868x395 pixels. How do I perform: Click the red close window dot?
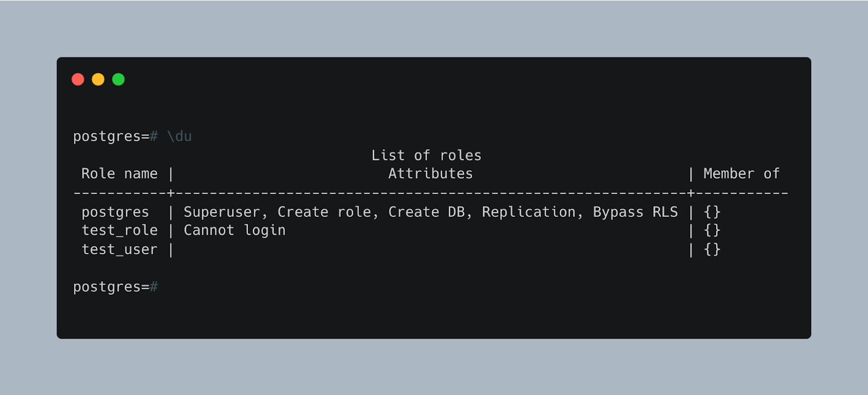point(78,80)
